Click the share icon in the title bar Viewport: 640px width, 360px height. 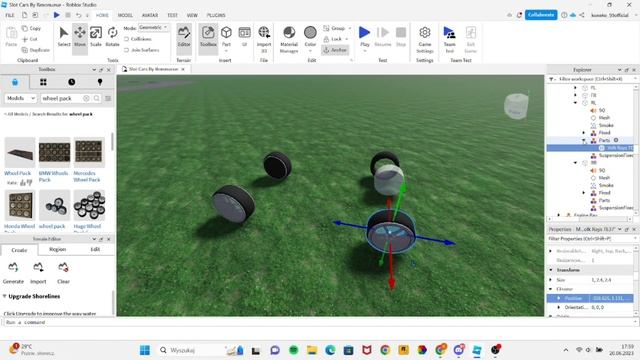(x=582, y=15)
